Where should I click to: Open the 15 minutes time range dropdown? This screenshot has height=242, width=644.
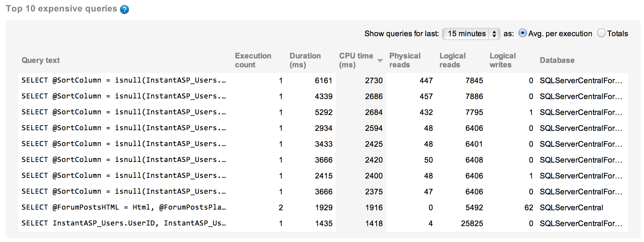tap(471, 34)
